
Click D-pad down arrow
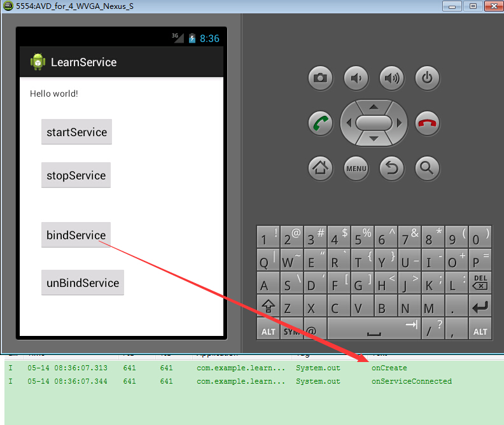374,139
